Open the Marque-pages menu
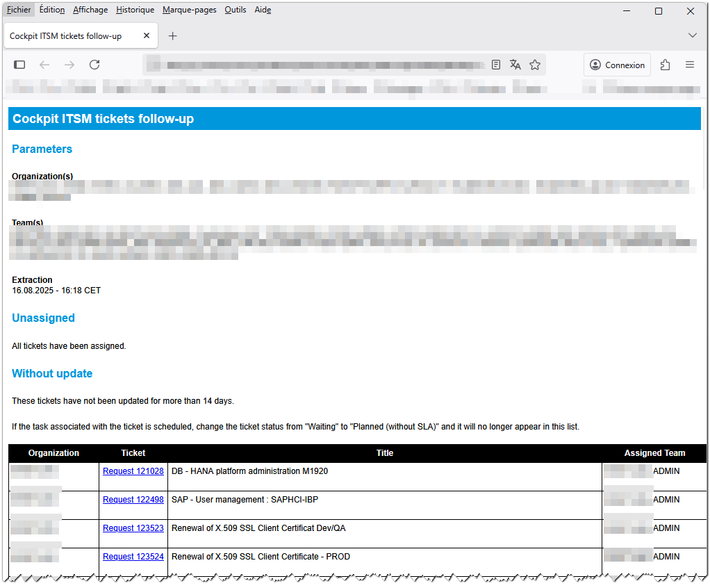Image resolution: width=710 pixels, height=588 pixels. pos(189,10)
